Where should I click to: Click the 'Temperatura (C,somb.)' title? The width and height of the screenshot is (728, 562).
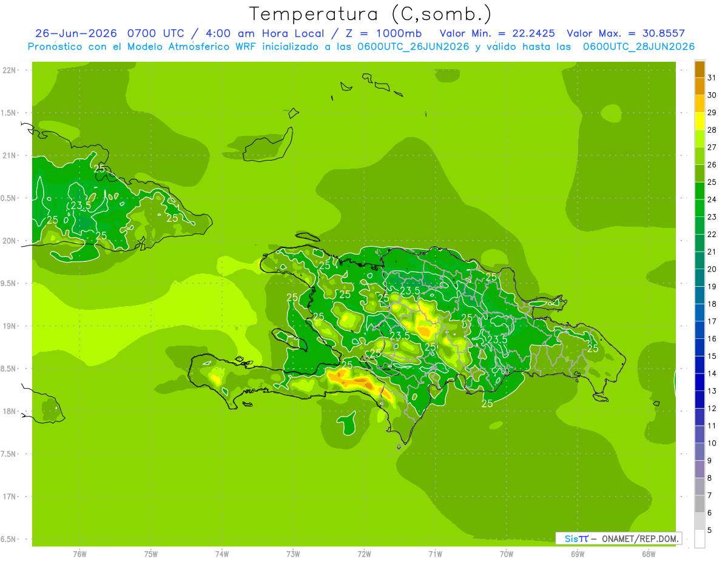pos(370,14)
